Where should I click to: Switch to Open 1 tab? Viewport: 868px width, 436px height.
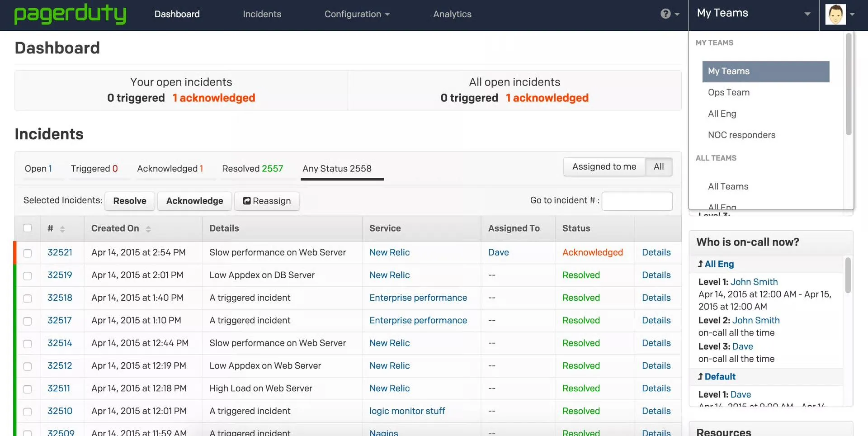tap(38, 169)
